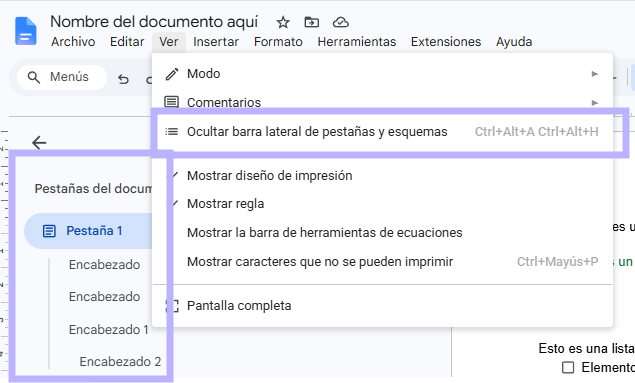
Task: Toggle Mostrar diseño de impresión
Action: tap(382, 176)
